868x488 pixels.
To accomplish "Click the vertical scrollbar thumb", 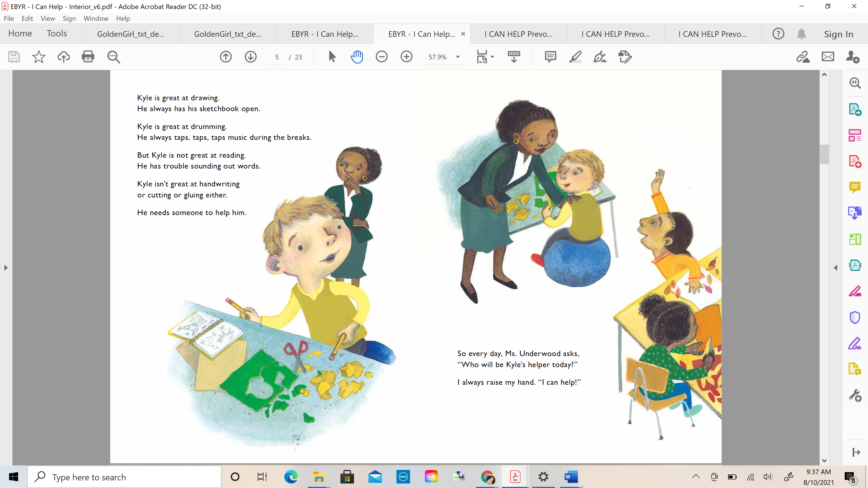I will tap(824, 154).
